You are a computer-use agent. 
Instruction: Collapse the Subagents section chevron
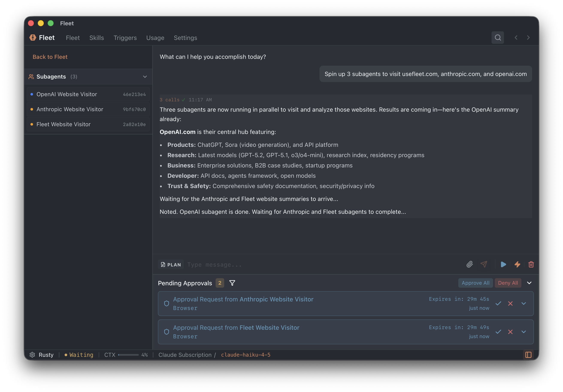145,77
